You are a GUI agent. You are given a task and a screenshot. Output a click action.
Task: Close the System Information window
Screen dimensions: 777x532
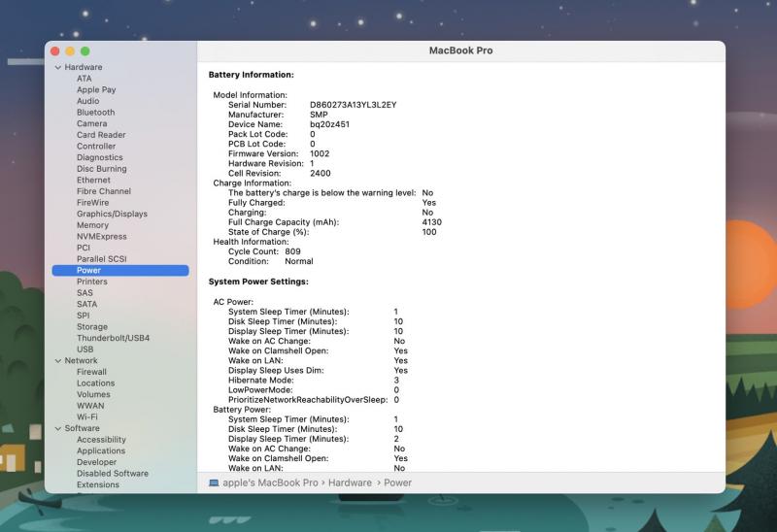click(x=55, y=51)
